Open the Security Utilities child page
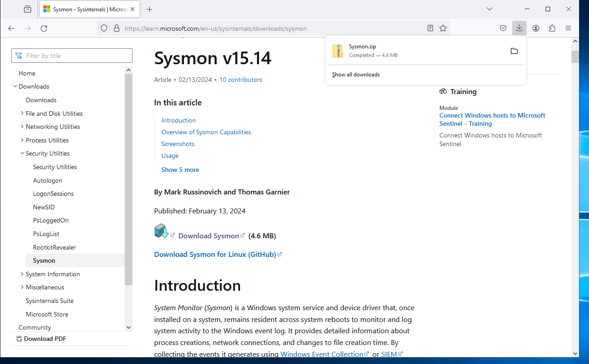This screenshot has height=364, width=589. click(55, 167)
